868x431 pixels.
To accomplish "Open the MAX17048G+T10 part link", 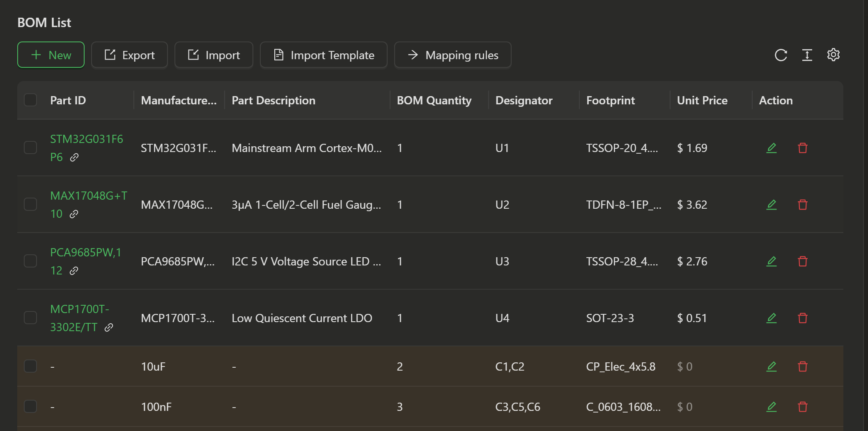I will coord(88,196).
